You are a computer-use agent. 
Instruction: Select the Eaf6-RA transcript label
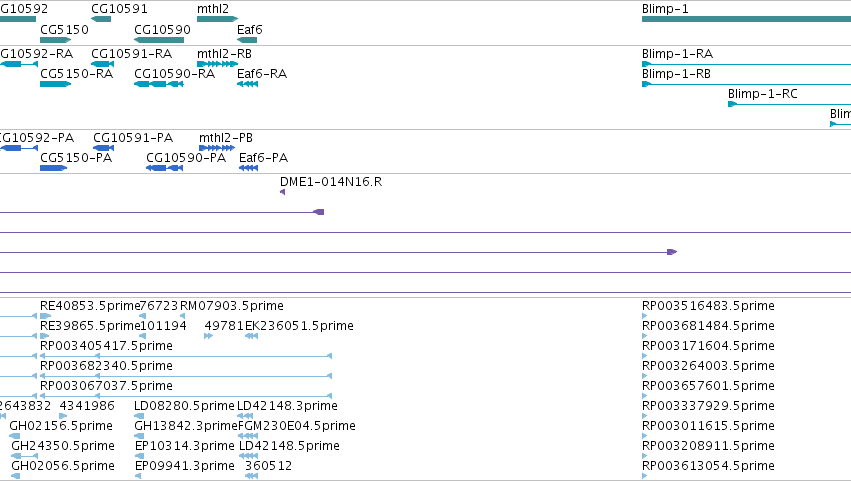[x=262, y=74]
